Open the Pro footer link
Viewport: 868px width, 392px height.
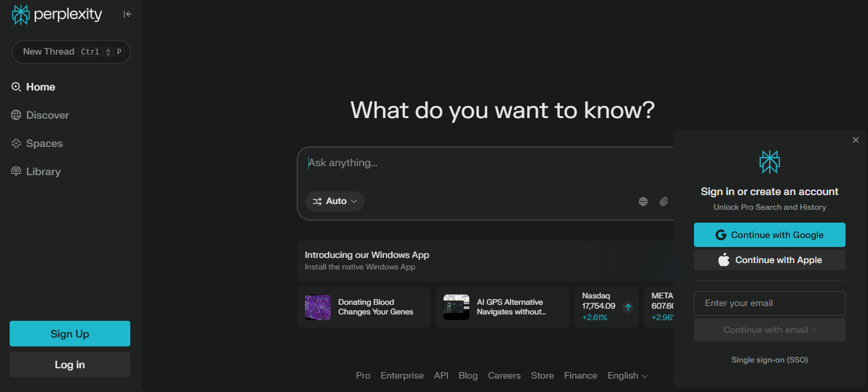click(363, 376)
